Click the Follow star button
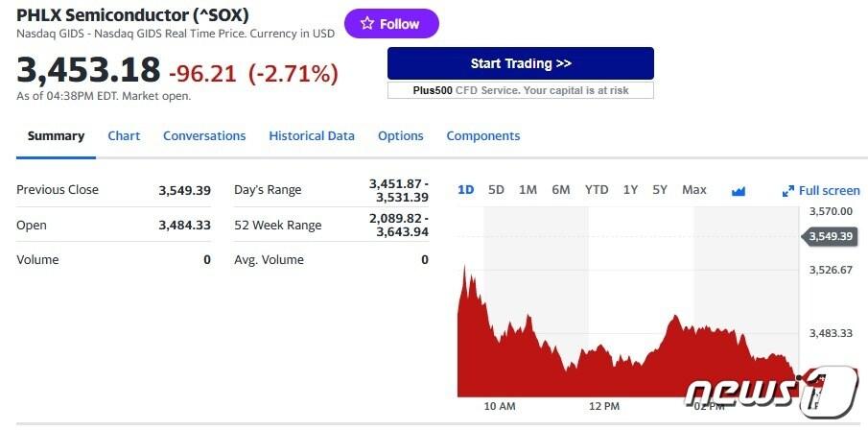This screenshot has height=430, width=868. pos(390,24)
